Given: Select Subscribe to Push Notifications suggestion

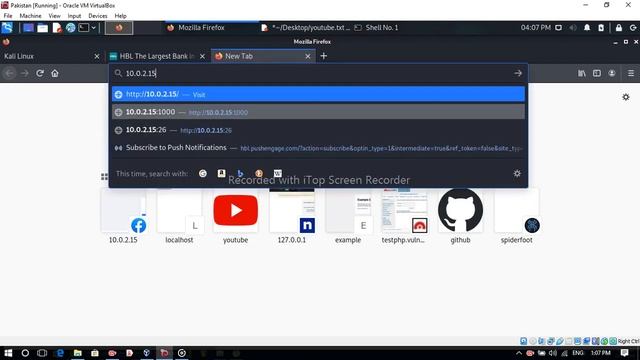Looking at the screenshot, I should tap(318, 148).
